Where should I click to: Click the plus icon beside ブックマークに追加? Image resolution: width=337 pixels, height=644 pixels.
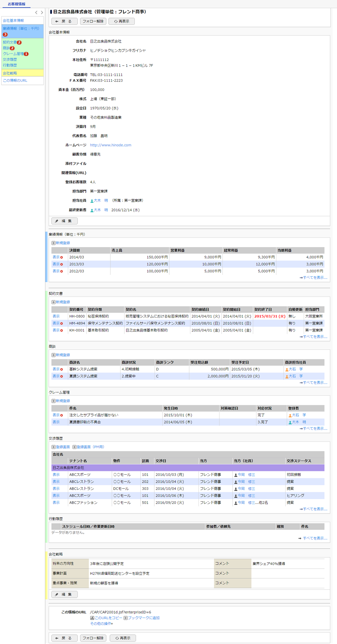point(126,618)
